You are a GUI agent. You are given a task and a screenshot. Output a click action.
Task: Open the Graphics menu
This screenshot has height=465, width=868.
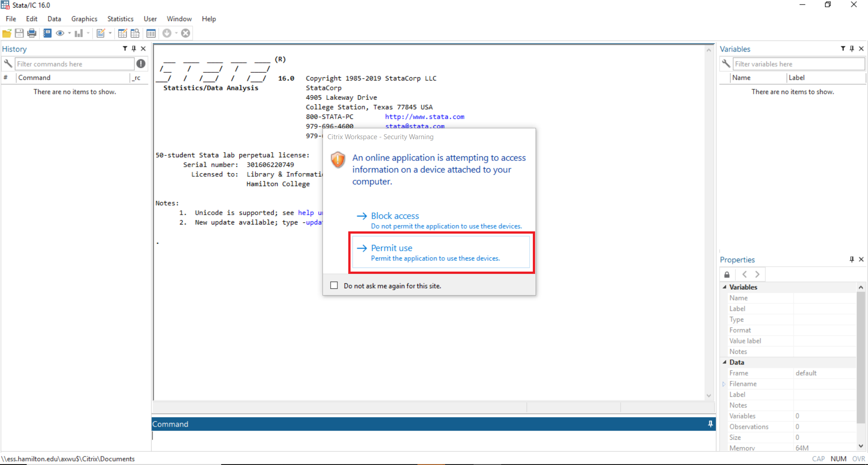point(84,19)
